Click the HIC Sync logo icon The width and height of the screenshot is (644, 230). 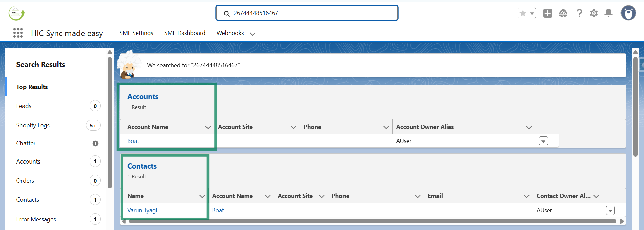tap(16, 13)
